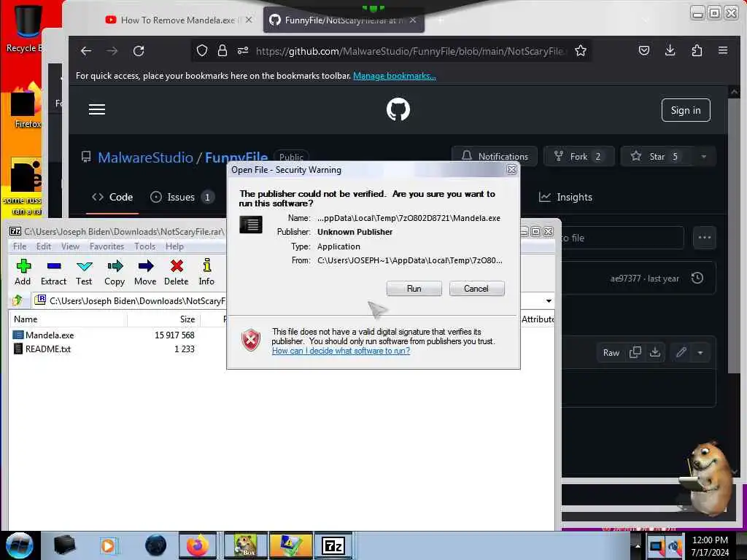Click the site padlock icon in address bar

222,50
